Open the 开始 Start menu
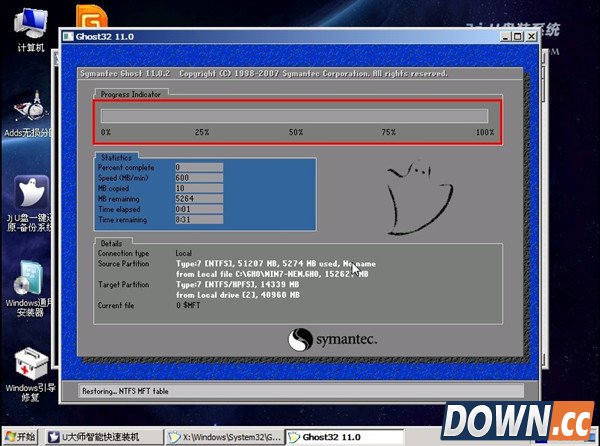Viewport: 600px width, 446px height. coord(19,437)
